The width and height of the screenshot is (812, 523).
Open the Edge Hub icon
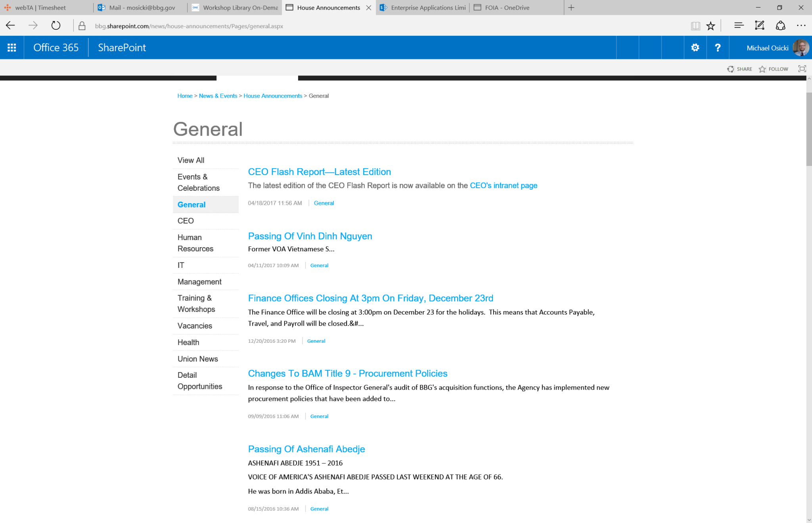pyautogui.click(x=739, y=26)
